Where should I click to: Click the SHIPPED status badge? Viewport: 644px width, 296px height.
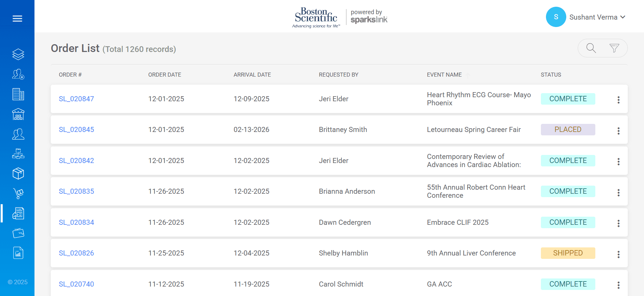click(568, 253)
